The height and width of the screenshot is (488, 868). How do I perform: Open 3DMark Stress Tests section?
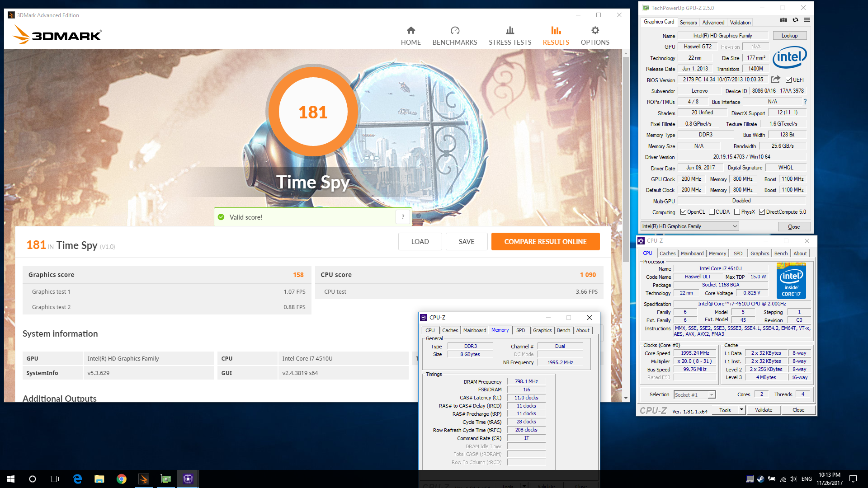(x=510, y=36)
